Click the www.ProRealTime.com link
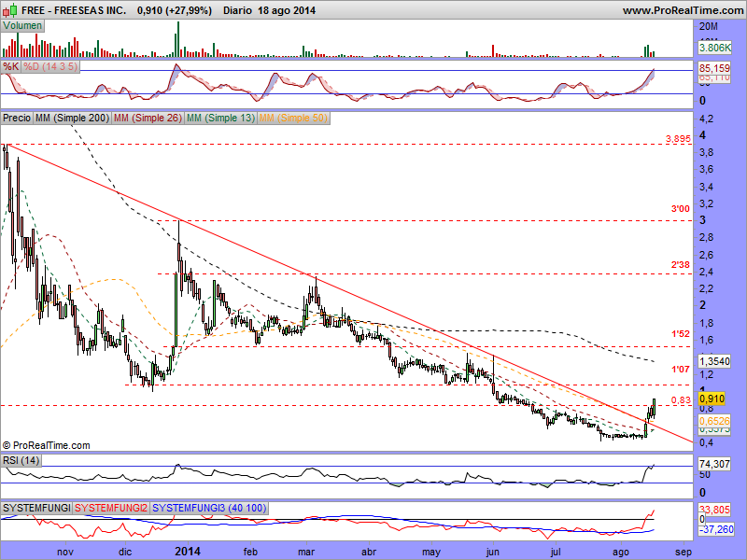The image size is (747, 560). (683, 10)
